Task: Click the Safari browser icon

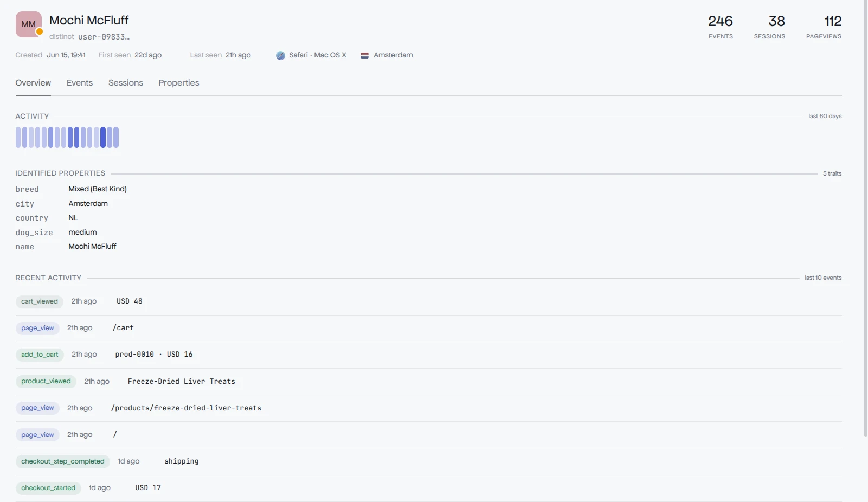Action: click(280, 55)
